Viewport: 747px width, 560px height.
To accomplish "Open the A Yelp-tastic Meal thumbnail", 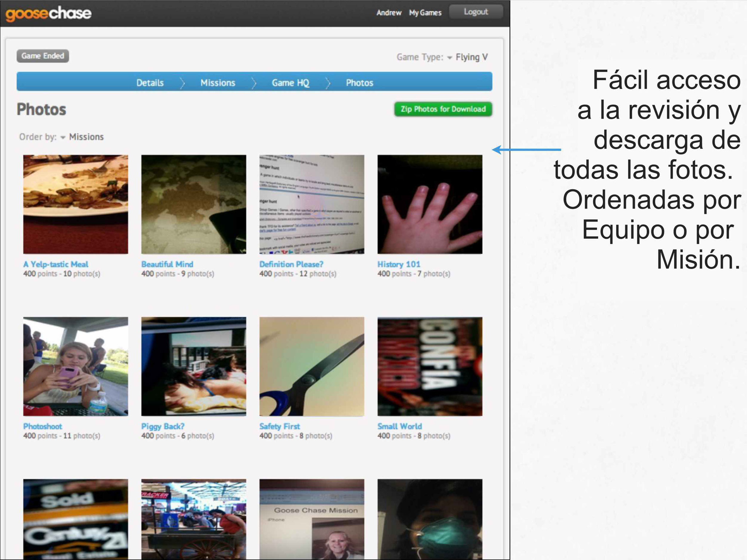I will coord(76,204).
